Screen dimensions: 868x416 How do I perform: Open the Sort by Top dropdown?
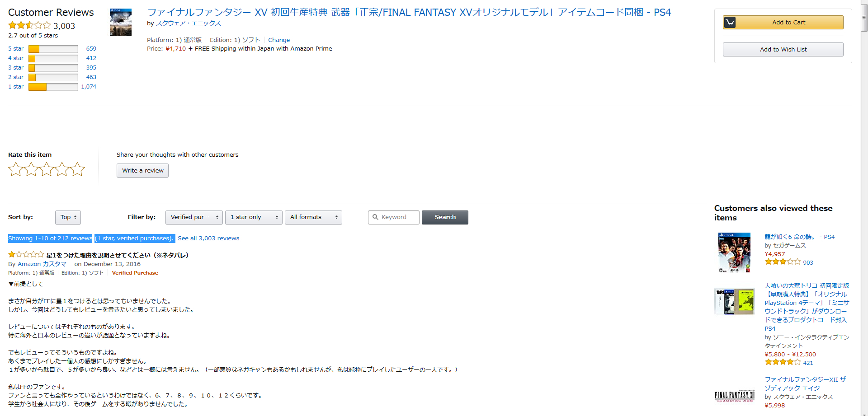coord(68,217)
